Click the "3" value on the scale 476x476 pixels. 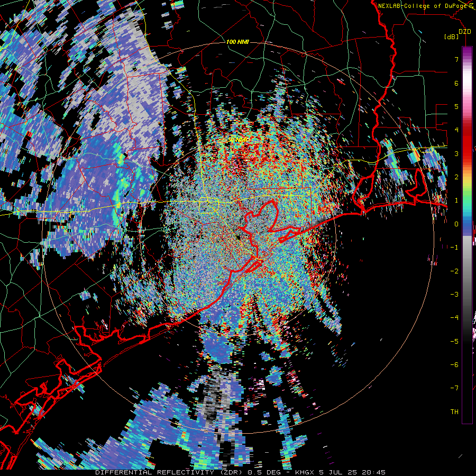pyautogui.click(x=456, y=153)
